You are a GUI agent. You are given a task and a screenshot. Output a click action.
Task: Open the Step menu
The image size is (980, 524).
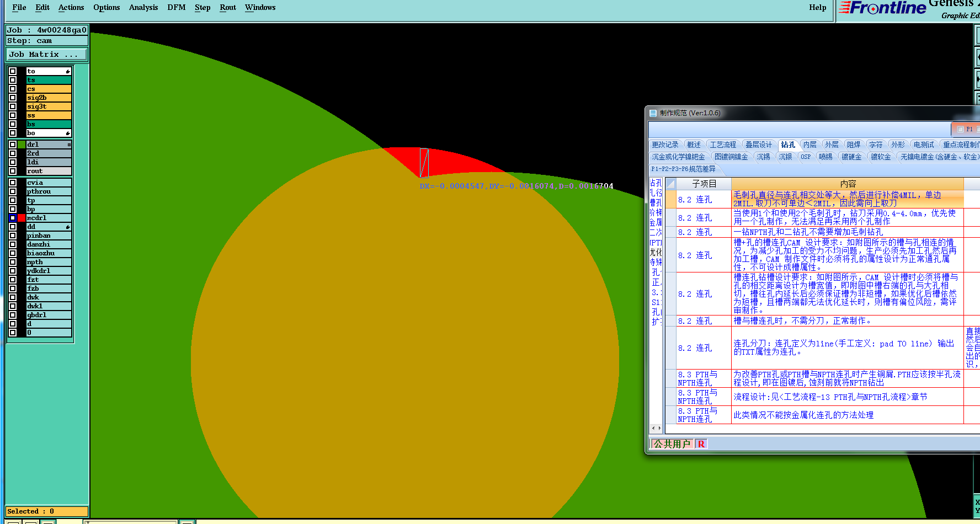click(x=203, y=7)
